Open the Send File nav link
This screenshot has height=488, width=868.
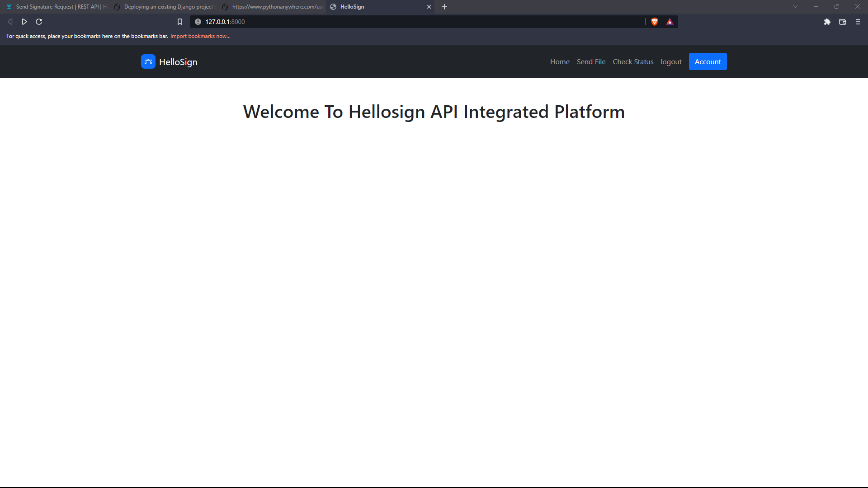(x=591, y=61)
